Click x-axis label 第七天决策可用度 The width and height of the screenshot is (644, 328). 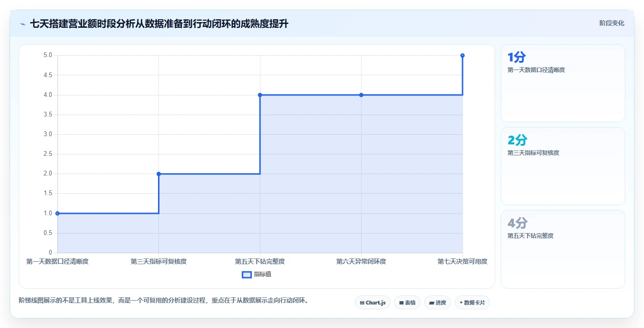(463, 261)
